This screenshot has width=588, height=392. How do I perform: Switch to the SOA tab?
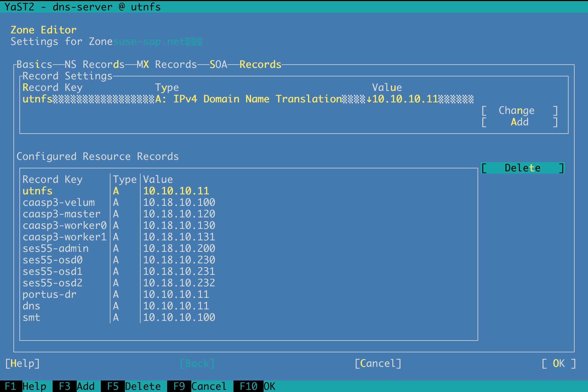pyautogui.click(x=218, y=65)
